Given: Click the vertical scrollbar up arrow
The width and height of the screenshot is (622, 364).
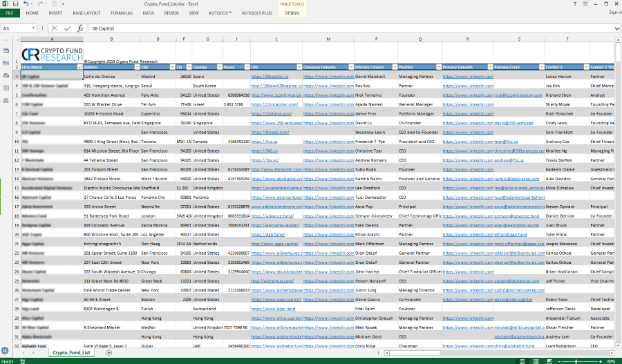Looking at the screenshot, I should (618, 40).
